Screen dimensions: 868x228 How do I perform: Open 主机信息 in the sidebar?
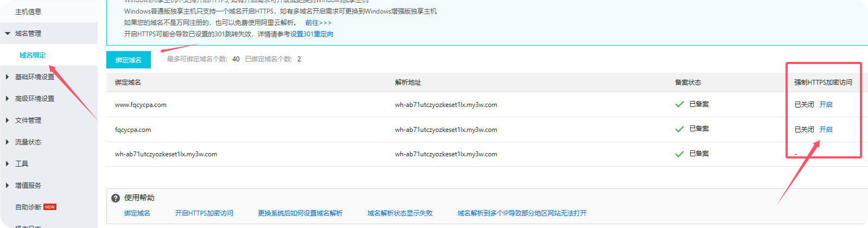(28, 11)
